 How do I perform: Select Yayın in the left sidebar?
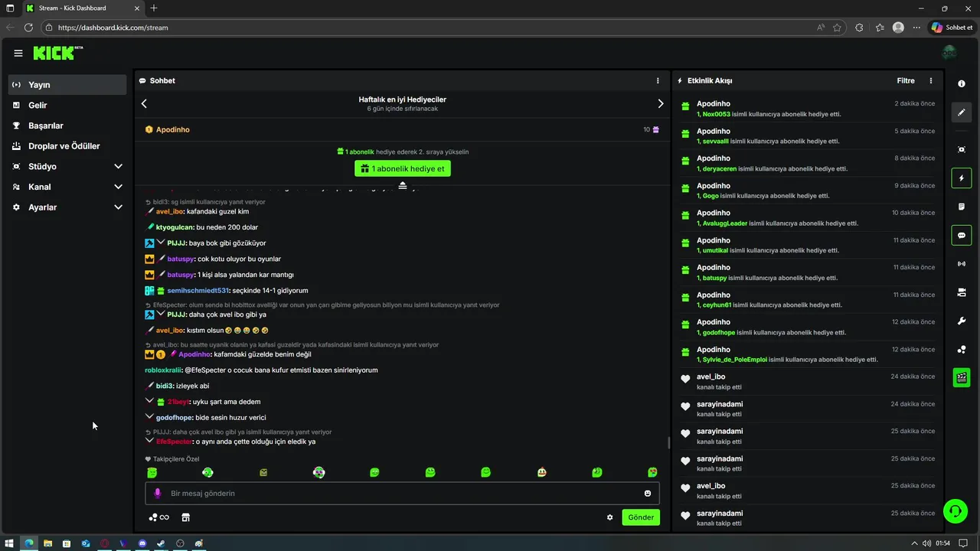[67, 85]
